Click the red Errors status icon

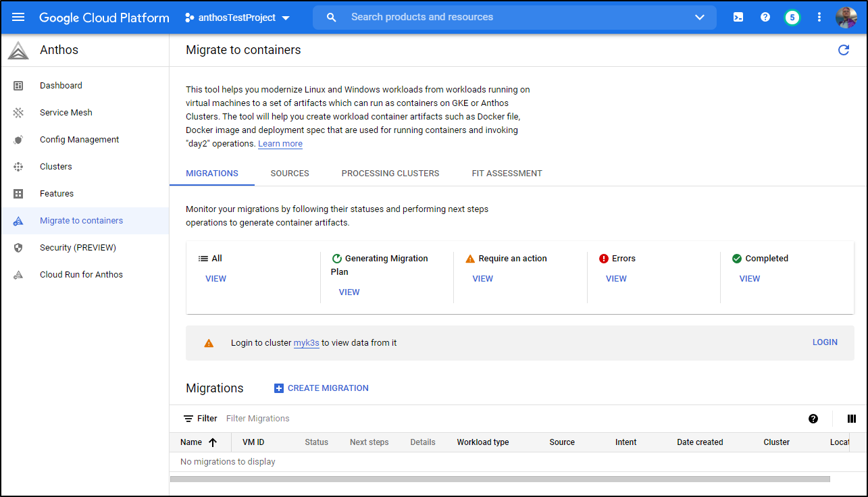point(604,259)
